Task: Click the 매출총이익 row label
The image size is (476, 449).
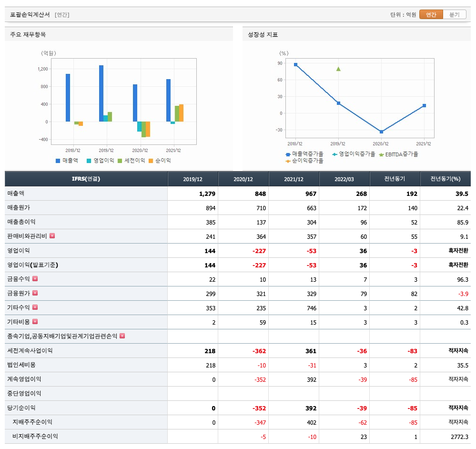Action: (21, 222)
